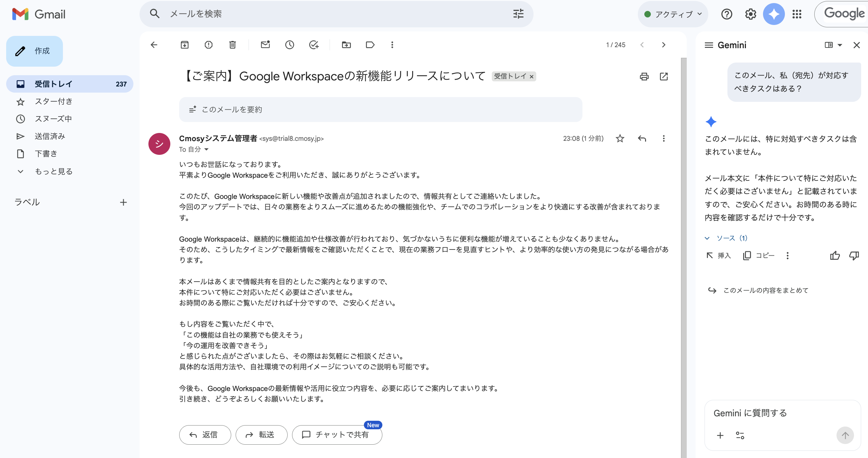868x458 pixels.
Task: Delete the email with the trash icon
Action: click(x=232, y=45)
